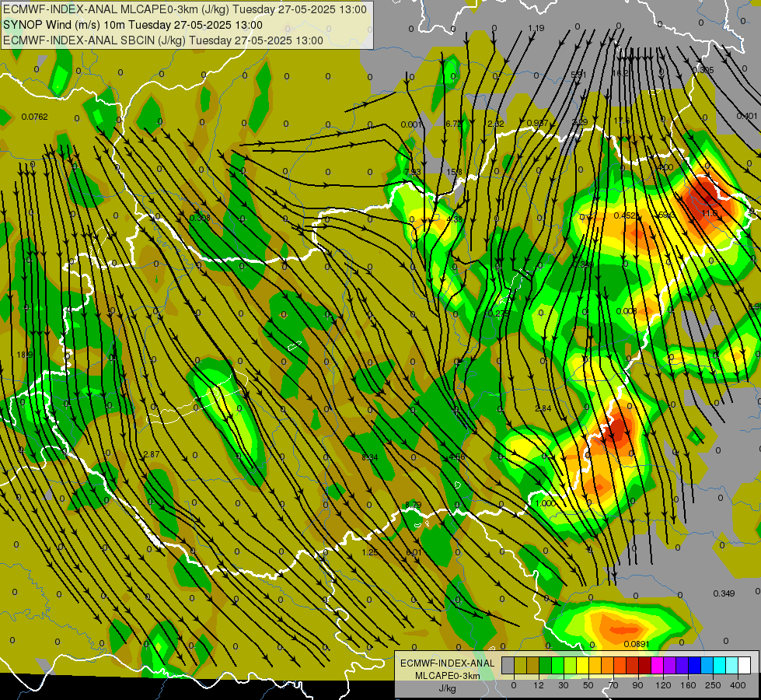Click the map value 0.275
761x700 pixels.
coord(499,313)
